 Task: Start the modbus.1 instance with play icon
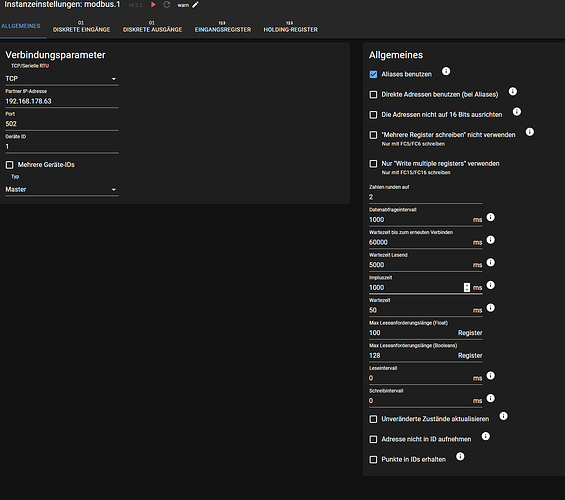pyautogui.click(x=154, y=5)
